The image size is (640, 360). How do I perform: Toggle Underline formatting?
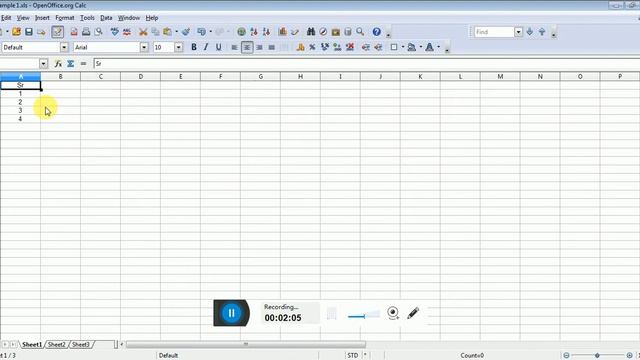[218, 47]
